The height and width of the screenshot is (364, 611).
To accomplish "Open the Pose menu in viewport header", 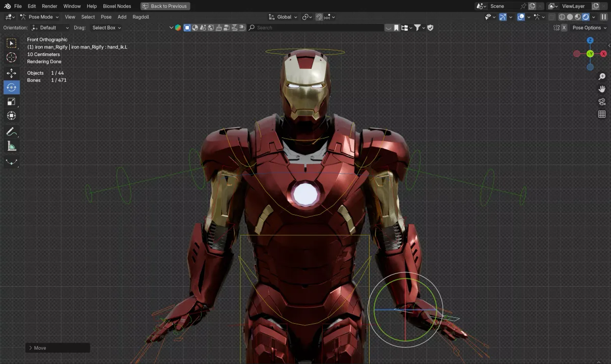I will [106, 17].
